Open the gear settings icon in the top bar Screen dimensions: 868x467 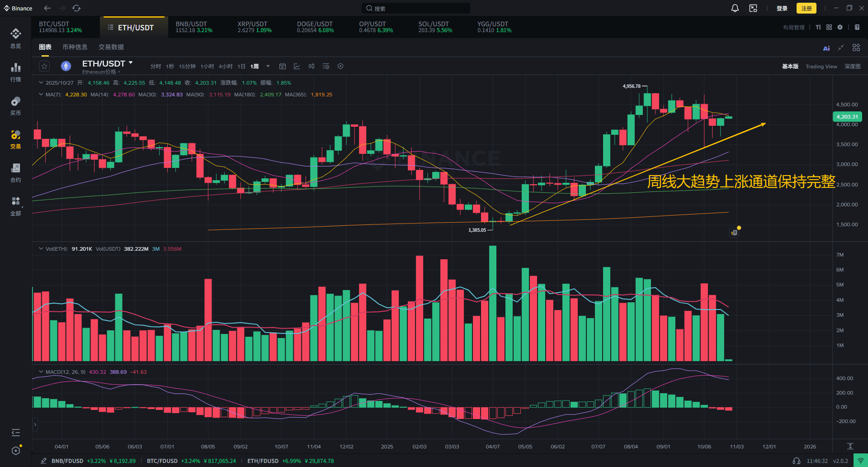click(840, 27)
